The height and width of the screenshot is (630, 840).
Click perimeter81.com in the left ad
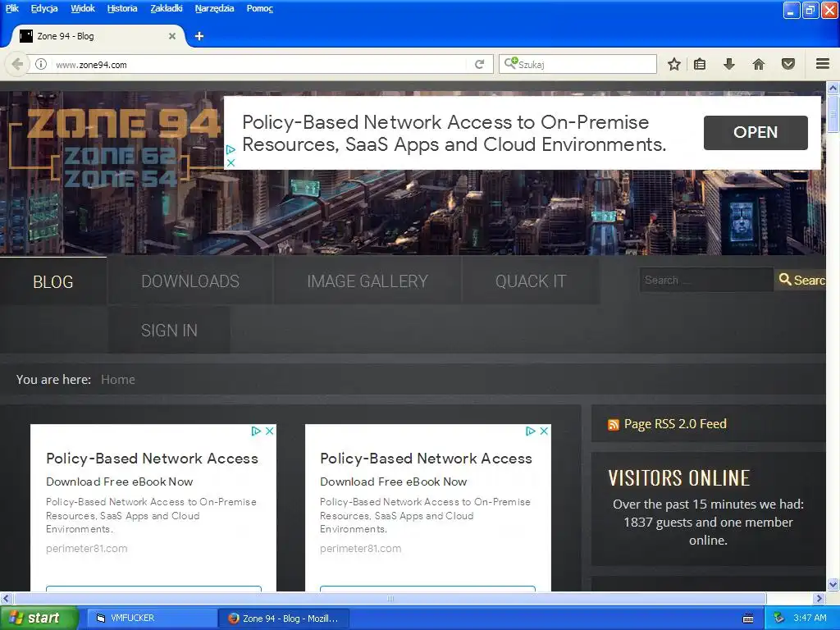click(x=87, y=549)
